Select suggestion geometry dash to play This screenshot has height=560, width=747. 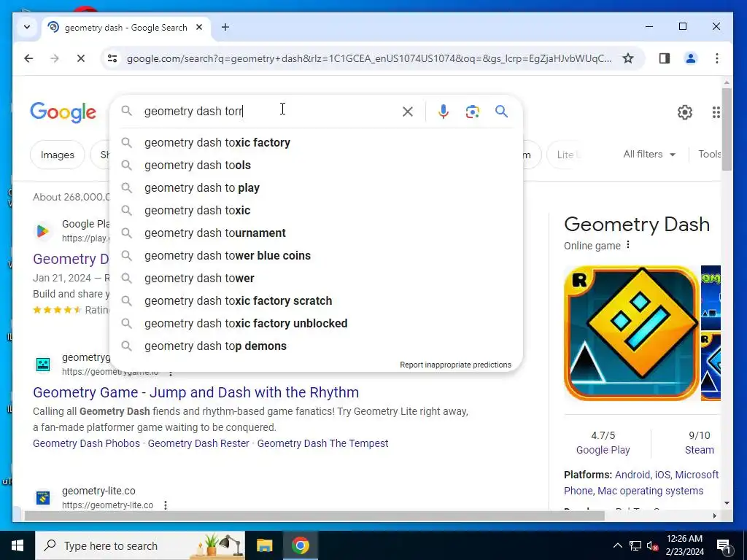(x=317, y=187)
